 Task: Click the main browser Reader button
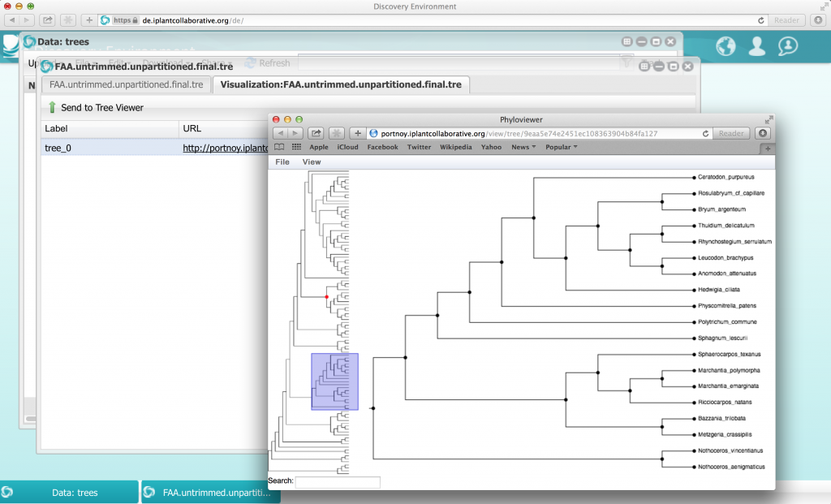coord(786,20)
